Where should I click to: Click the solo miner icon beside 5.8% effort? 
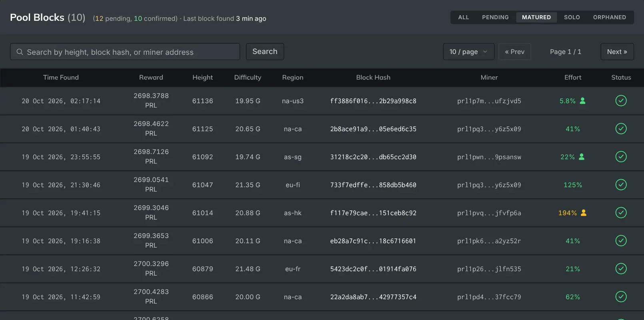click(x=582, y=101)
